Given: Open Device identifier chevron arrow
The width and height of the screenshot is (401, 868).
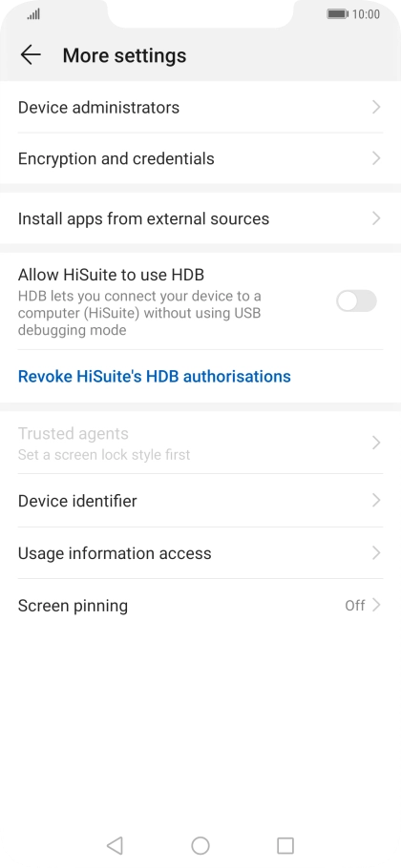Looking at the screenshot, I should 376,501.
